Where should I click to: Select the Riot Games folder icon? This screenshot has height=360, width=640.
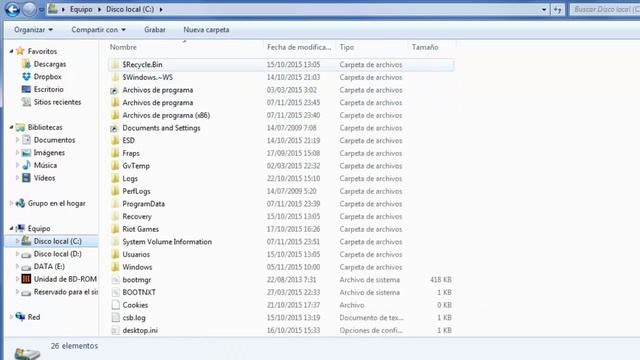coord(115,229)
